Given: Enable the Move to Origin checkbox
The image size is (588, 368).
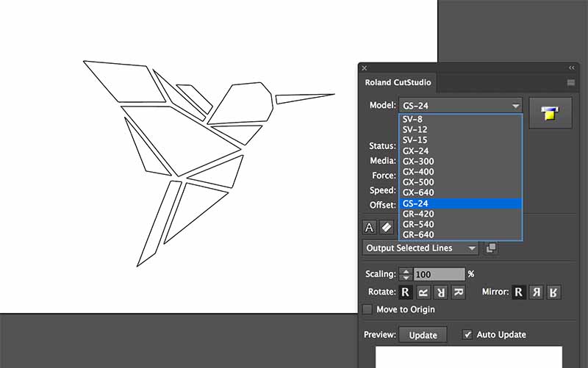Looking at the screenshot, I should pyautogui.click(x=367, y=309).
